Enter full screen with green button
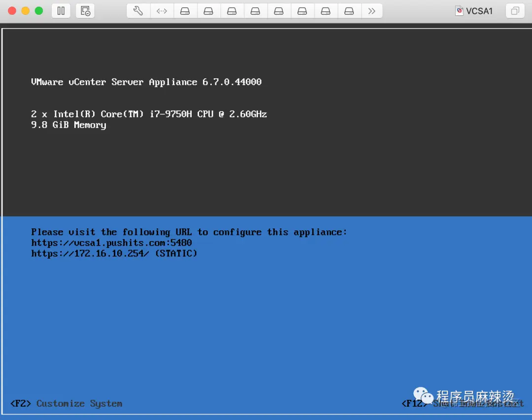This screenshot has width=532, height=420. (39, 11)
